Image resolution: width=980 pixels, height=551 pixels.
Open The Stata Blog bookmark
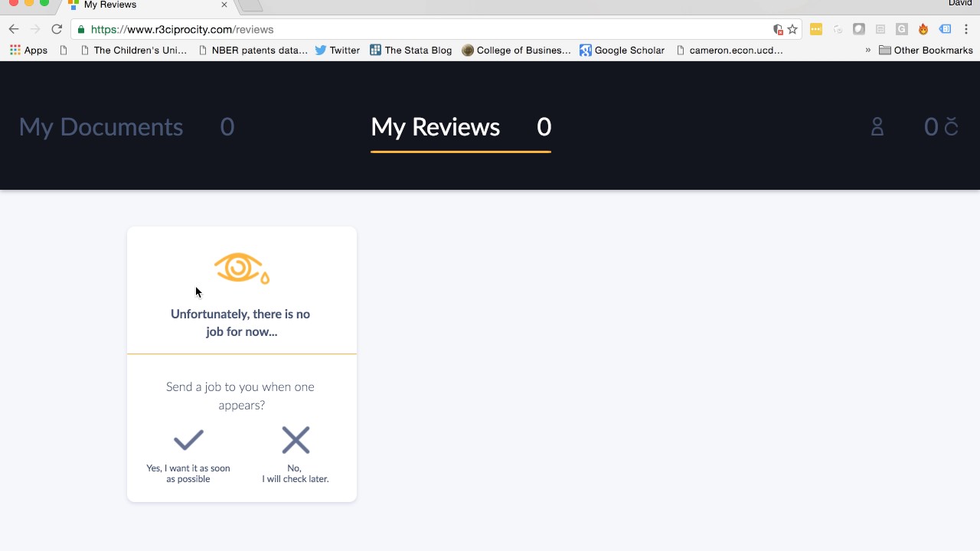[410, 50]
